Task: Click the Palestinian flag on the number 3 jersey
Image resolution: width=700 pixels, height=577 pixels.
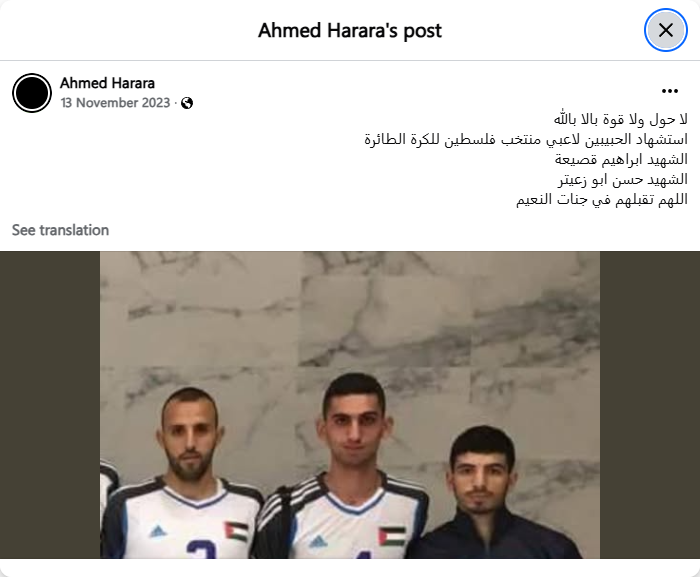Action: (236, 531)
